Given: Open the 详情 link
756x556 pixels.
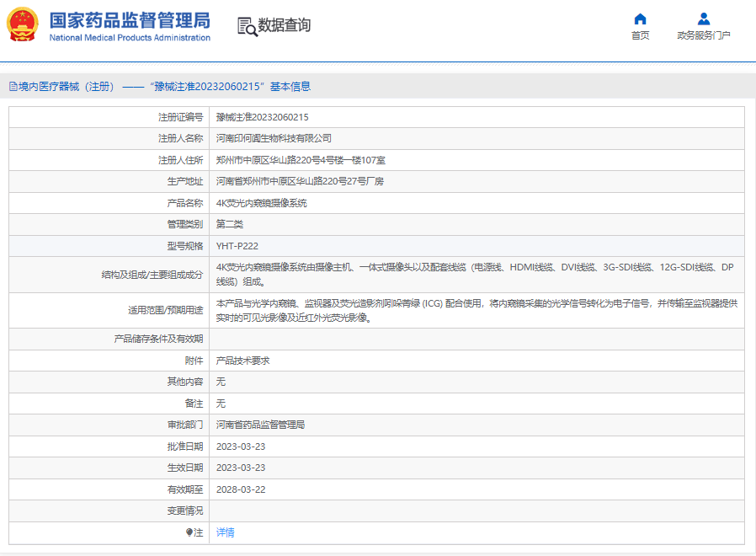Looking at the screenshot, I should pos(225,532).
